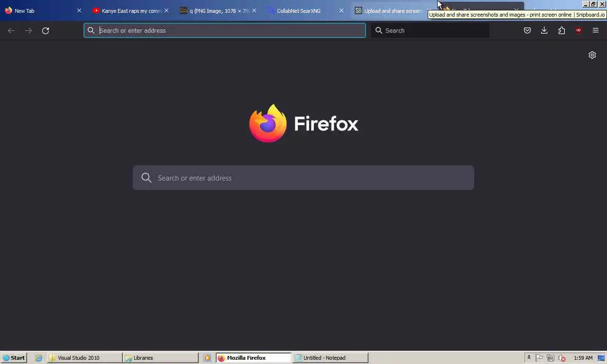Switch to Untitled - Notepad in the taskbar

[331, 358]
